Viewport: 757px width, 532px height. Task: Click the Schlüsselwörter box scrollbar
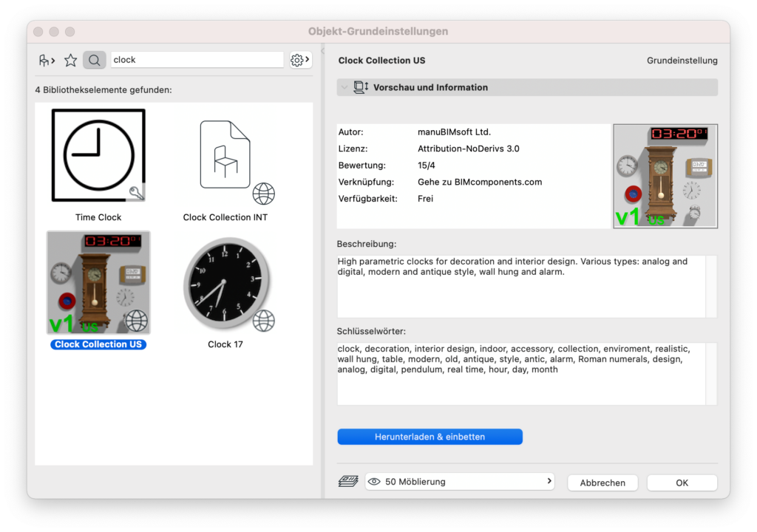pyautogui.click(x=711, y=374)
